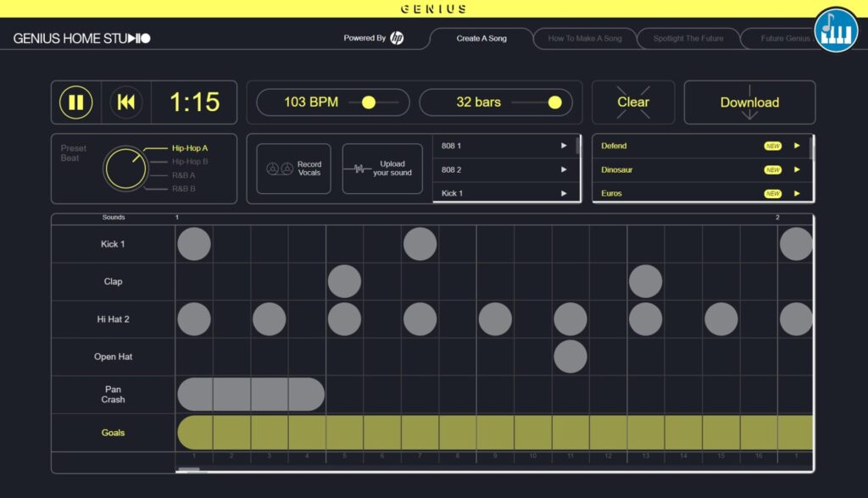Download the song
The image size is (868, 498).
click(x=749, y=102)
